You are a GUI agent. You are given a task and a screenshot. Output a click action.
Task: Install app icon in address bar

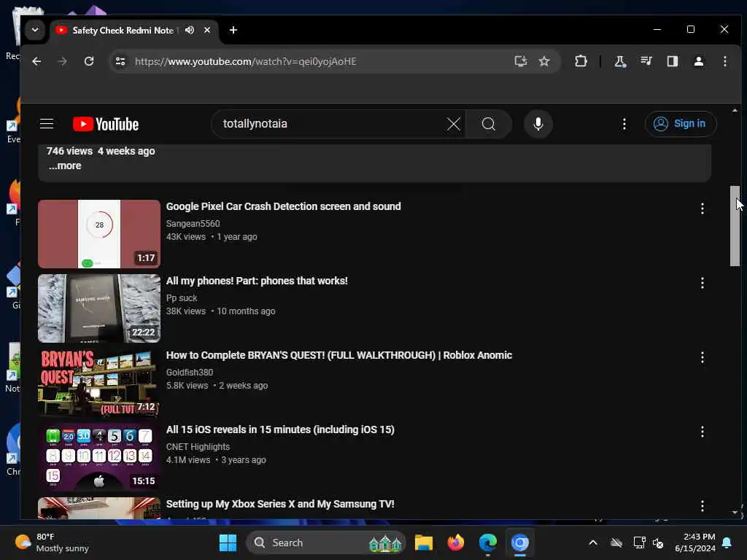520,61
